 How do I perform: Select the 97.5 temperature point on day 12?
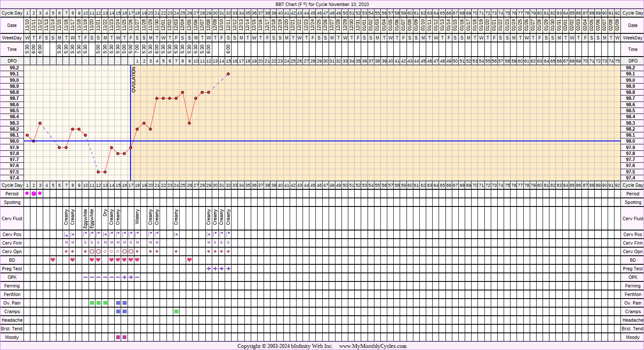coord(98,172)
